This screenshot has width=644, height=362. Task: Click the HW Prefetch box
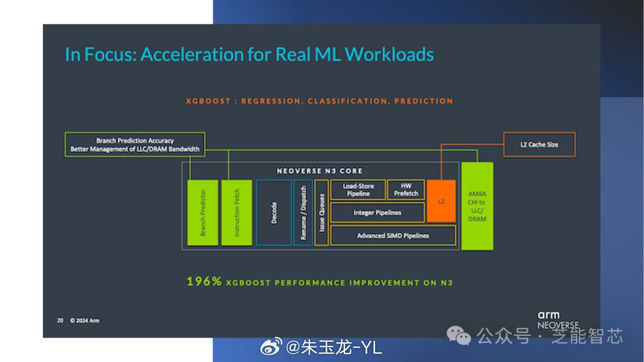pyautogui.click(x=406, y=190)
